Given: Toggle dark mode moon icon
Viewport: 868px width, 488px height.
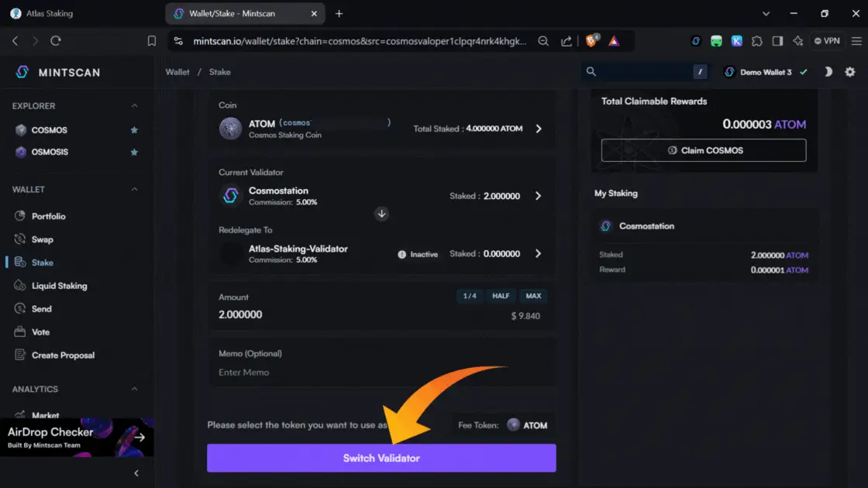Looking at the screenshot, I should pyautogui.click(x=828, y=72).
